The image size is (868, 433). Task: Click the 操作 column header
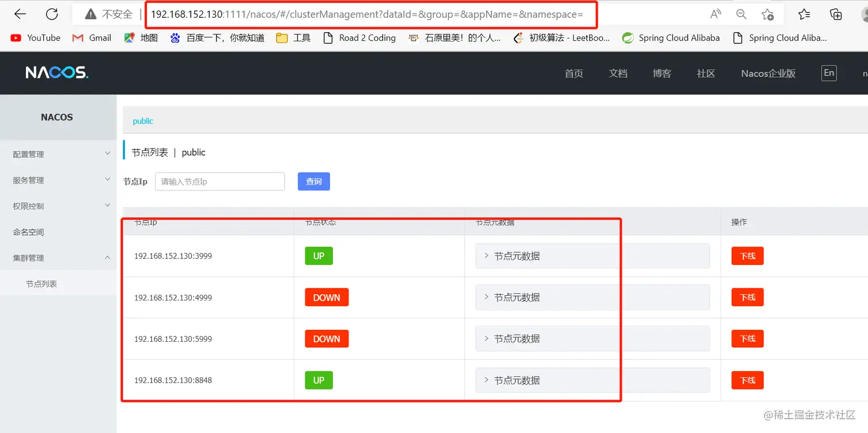pos(739,222)
